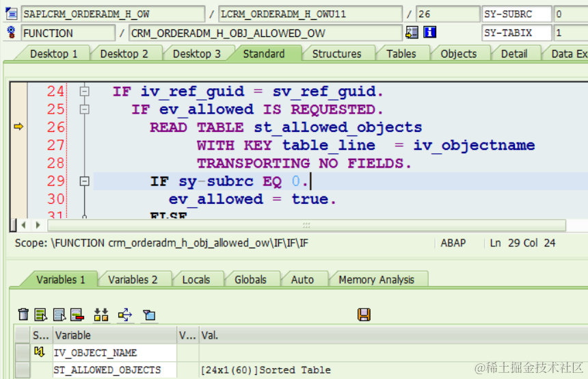588x379 pixels.
Task: Switch to Desktop 2 tab
Action: (x=124, y=53)
